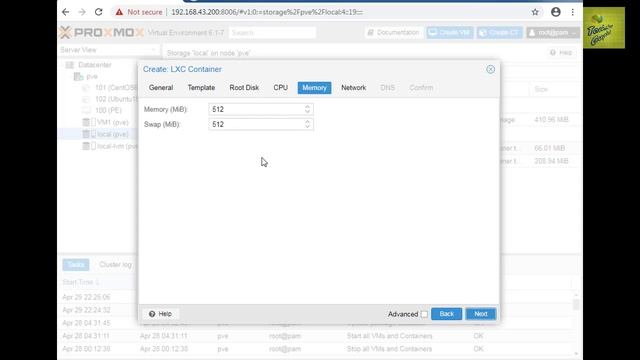Click the address bar URL
Viewport: 640px width, 360px height.
[267, 12]
